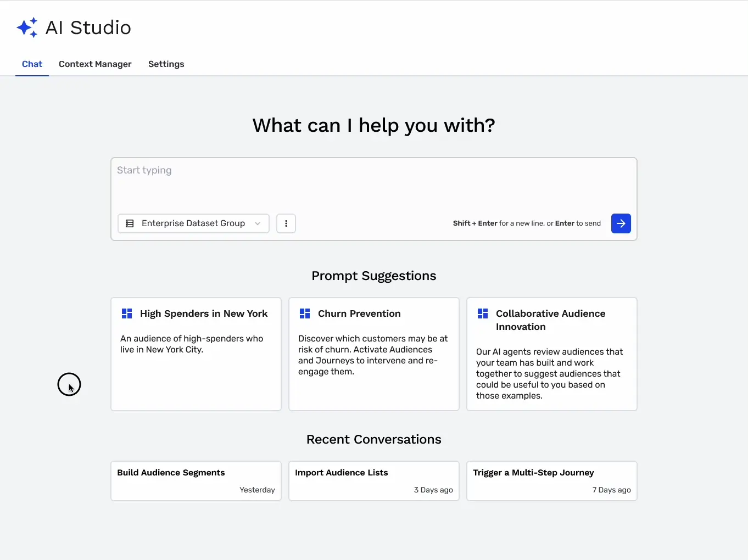Click the AI Studio sparkle logo
Screen dimensions: 748x560
tap(27, 27)
